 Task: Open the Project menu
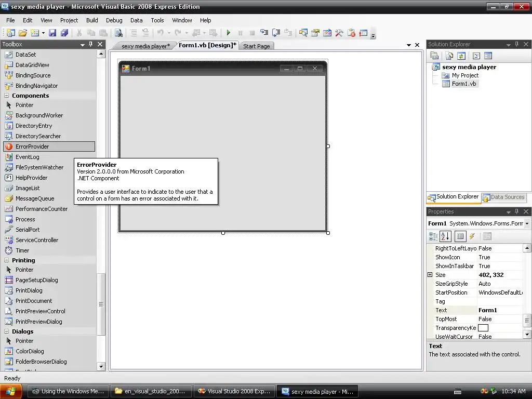(69, 20)
